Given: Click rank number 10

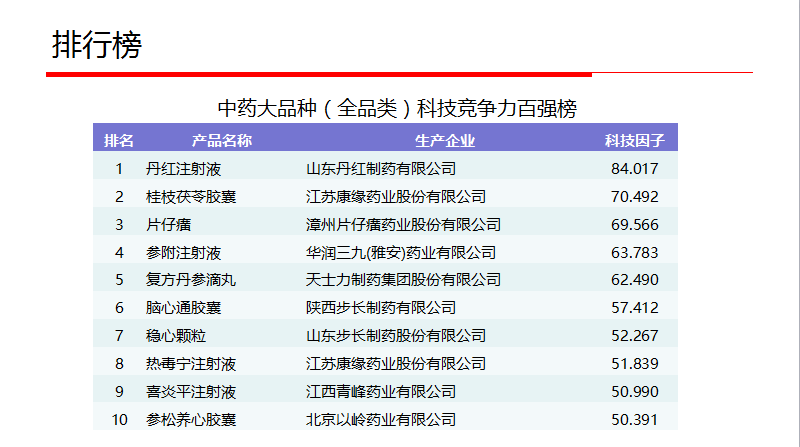Looking at the screenshot, I should pos(119,420).
